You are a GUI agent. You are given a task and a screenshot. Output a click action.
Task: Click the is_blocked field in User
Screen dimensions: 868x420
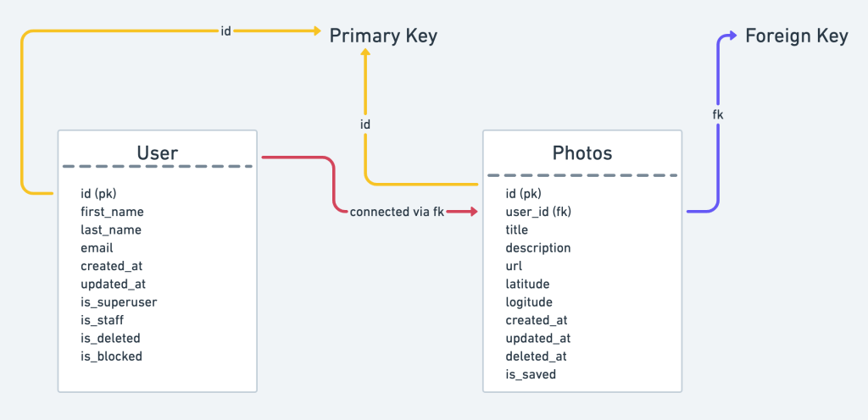click(111, 356)
